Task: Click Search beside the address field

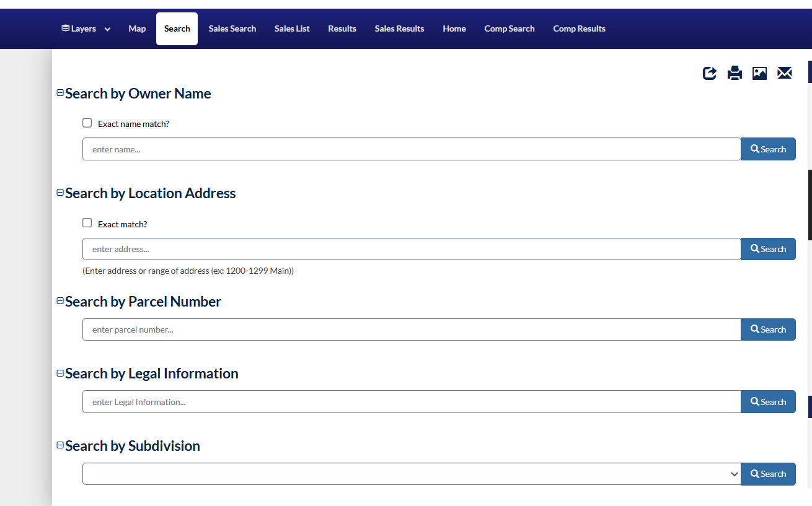Action: tap(768, 248)
